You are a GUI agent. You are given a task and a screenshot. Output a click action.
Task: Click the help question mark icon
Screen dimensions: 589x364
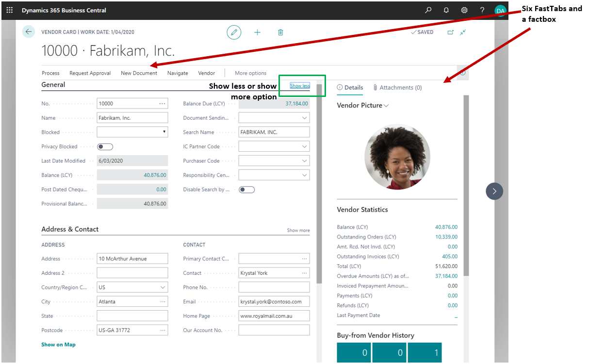(x=482, y=10)
